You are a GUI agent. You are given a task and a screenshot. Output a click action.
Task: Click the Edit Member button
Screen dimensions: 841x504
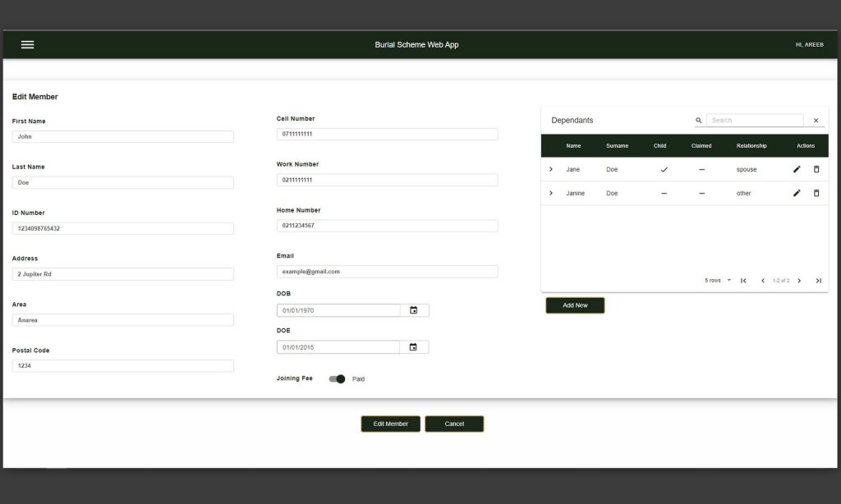coord(390,424)
